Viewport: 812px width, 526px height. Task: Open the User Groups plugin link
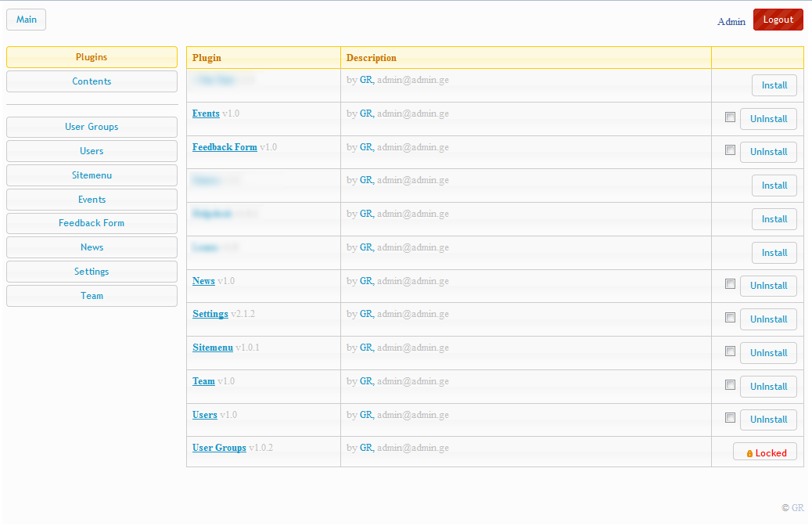pos(219,448)
